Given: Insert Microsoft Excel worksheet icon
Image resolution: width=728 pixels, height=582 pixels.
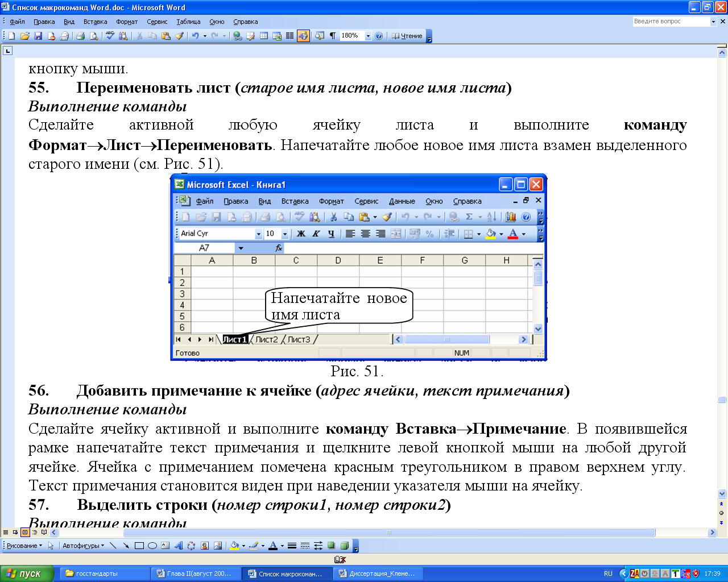Looking at the screenshot, I should tap(277, 36).
